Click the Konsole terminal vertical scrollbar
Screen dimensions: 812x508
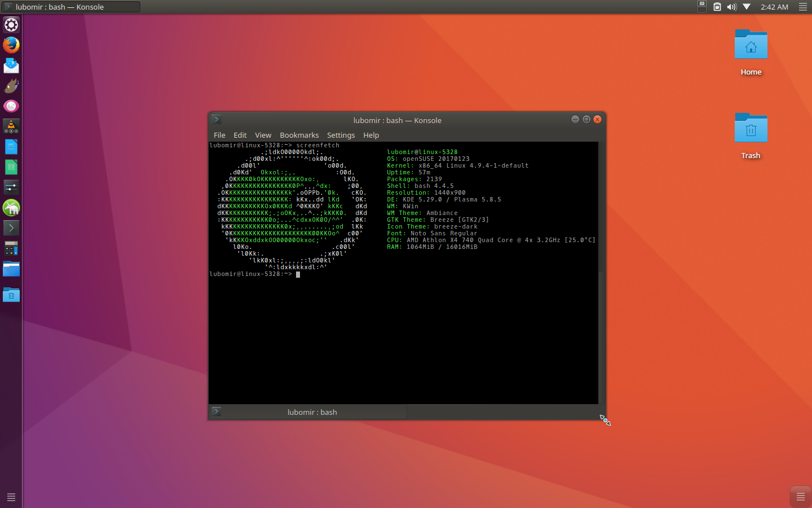pos(602,273)
